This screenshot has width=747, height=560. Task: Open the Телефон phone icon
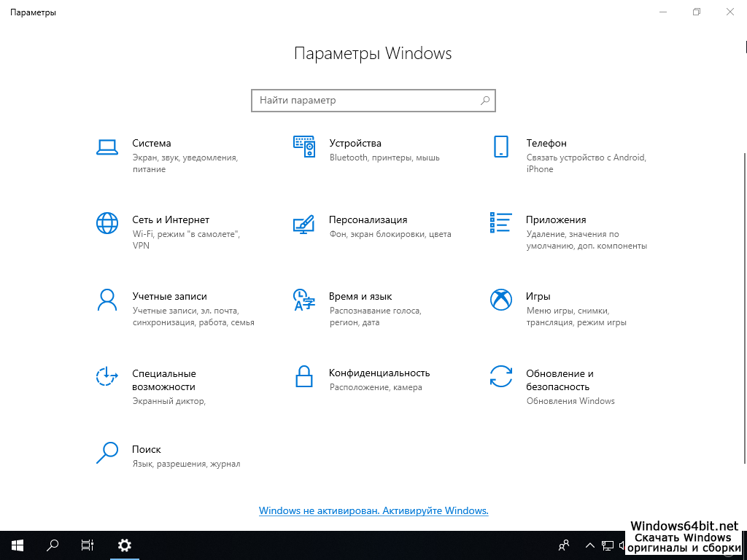[x=500, y=147]
